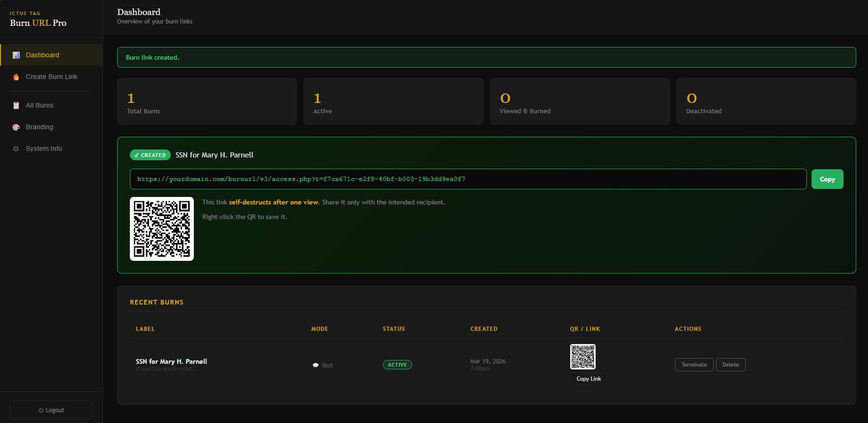Viewport: 868px width, 423px height.
Task: Click the burn link URL field
Action: 468,179
